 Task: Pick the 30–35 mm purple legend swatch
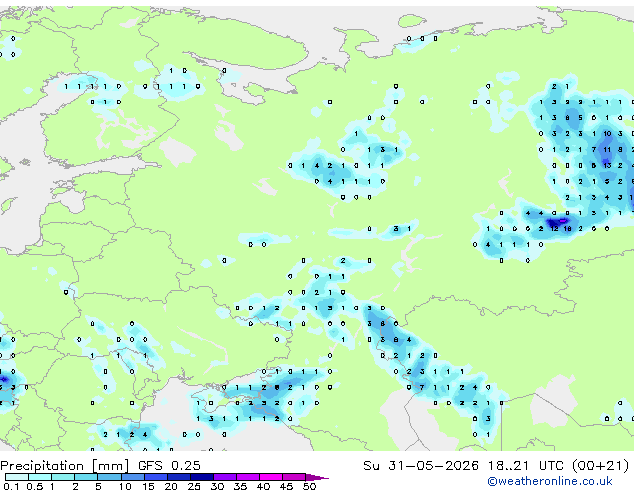tap(225, 477)
